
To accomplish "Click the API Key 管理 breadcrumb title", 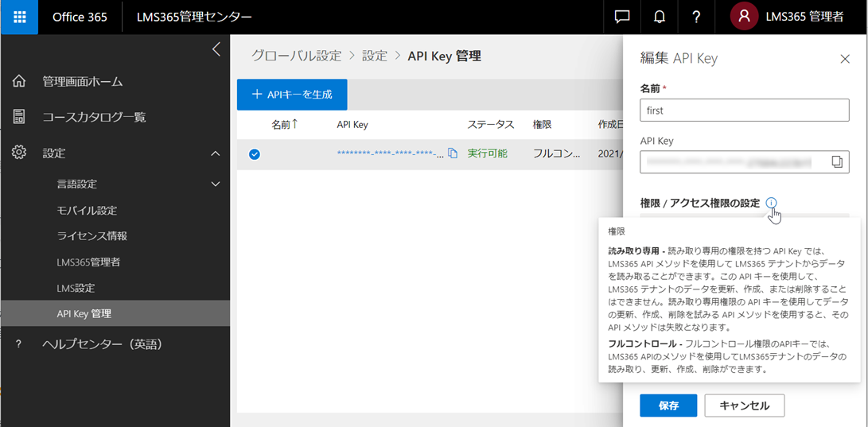I will [x=445, y=56].
